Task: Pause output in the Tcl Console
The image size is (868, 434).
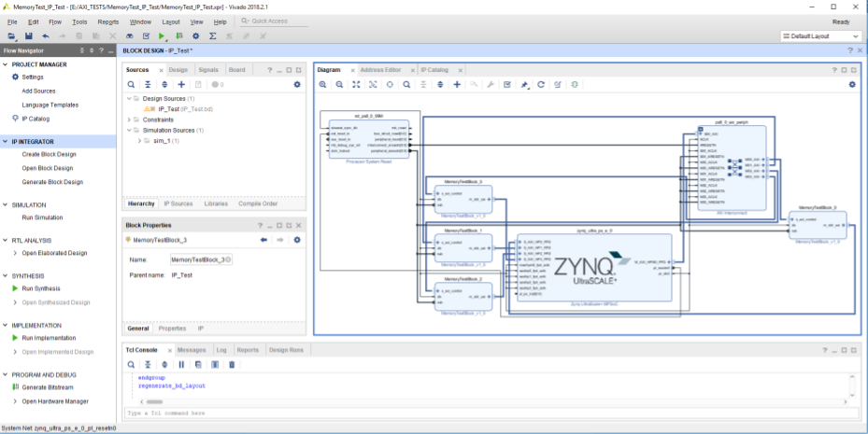Action: pyautogui.click(x=181, y=365)
